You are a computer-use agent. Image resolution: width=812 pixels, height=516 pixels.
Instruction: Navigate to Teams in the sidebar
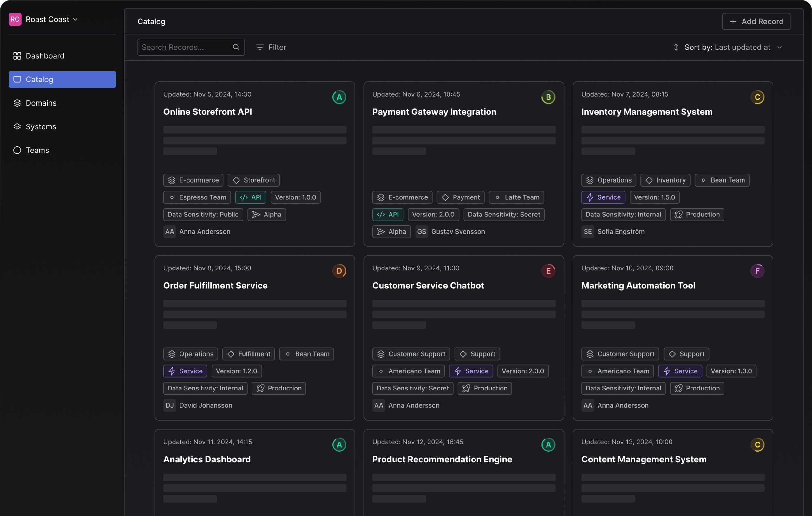pyautogui.click(x=37, y=150)
